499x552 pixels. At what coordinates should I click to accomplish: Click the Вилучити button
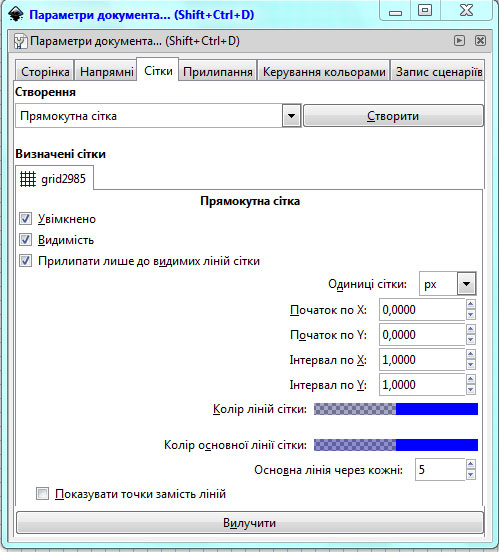pos(249,522)
